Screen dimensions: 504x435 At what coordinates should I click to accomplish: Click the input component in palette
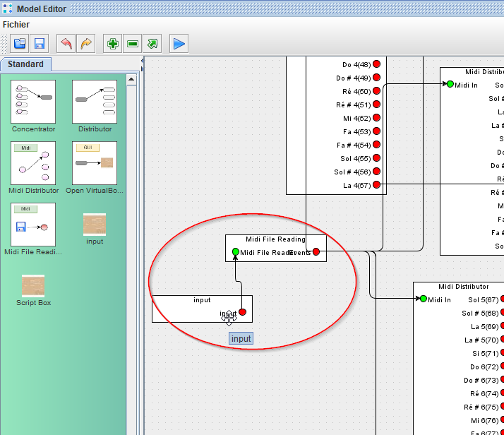tap(95, 225)
